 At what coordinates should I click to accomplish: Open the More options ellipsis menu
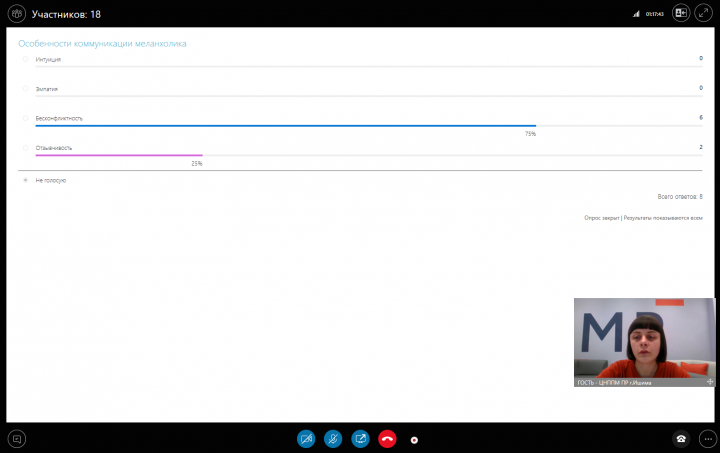tap(704, 438)
